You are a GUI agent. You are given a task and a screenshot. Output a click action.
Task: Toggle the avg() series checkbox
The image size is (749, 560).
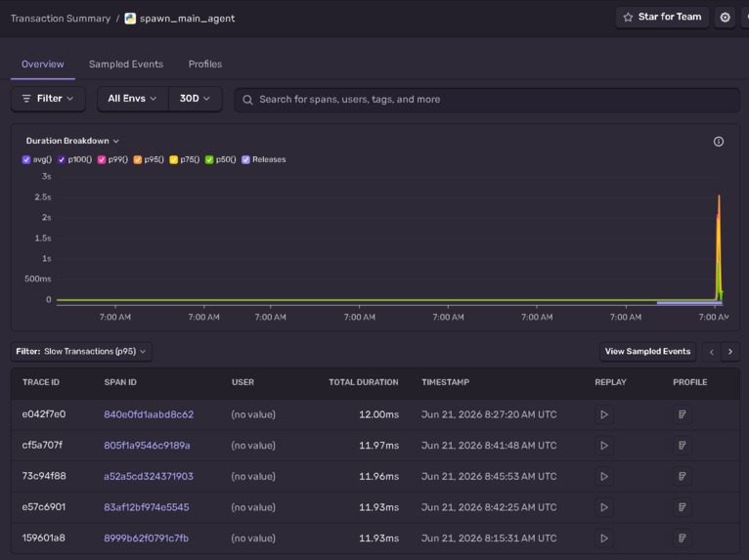click(26, 159)
